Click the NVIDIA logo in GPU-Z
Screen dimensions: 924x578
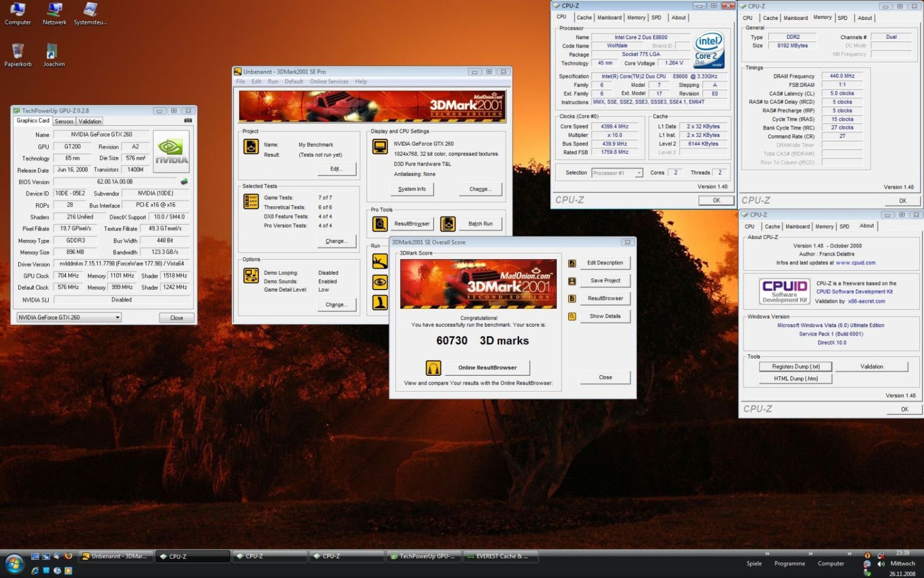pos(171,152)
